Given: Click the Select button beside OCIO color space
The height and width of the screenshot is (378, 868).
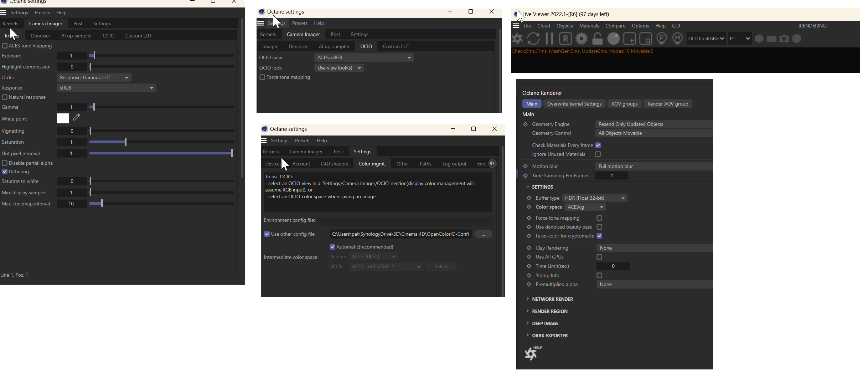Looking at the screenshot, I should (441, 266).
